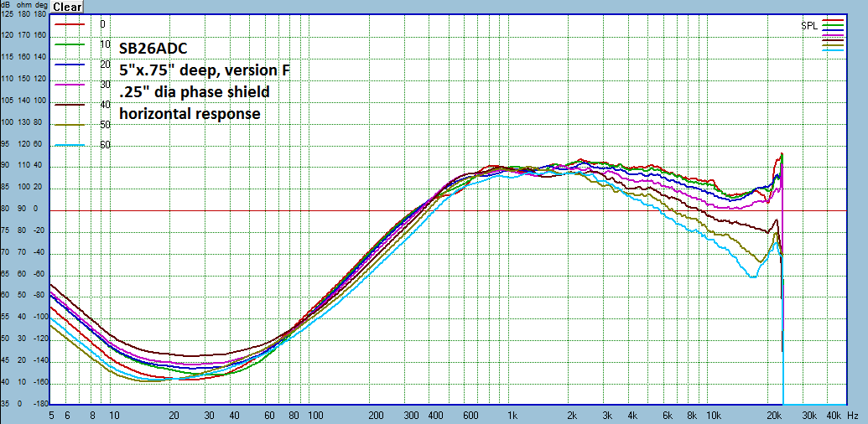The width and height of the screenshot is (868, 424).
Task: Click the '.25" dia phase shield' annotation
Action: tap(195, 92)
